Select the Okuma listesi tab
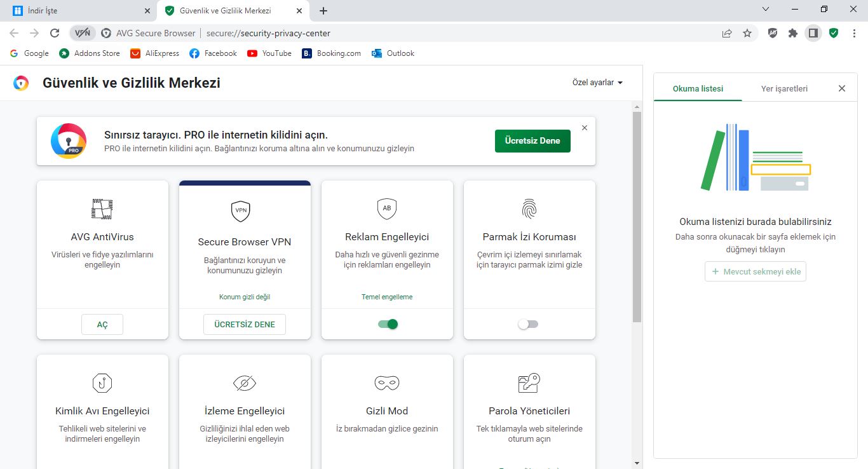This screenshot has height=469, width=868. pos(698,88)
